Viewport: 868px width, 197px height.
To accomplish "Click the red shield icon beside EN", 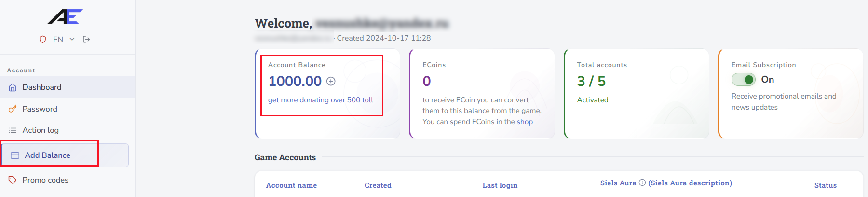I will [x=42, y=39].
